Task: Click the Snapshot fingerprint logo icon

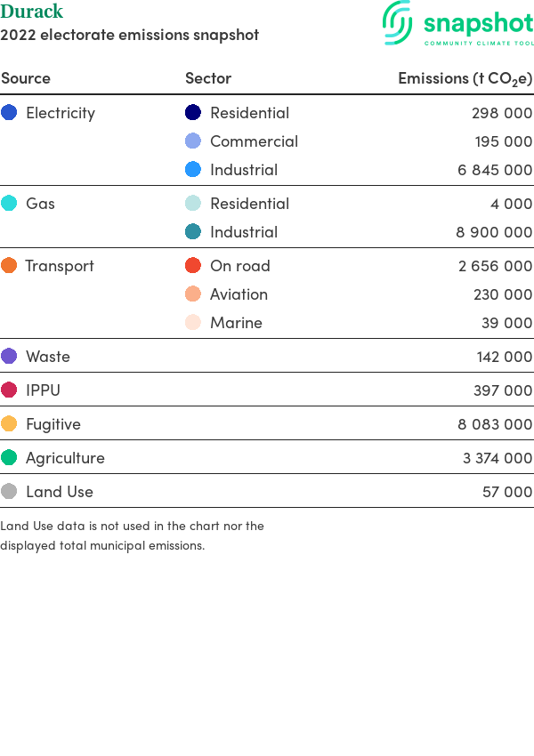Action: pos(398,22)
